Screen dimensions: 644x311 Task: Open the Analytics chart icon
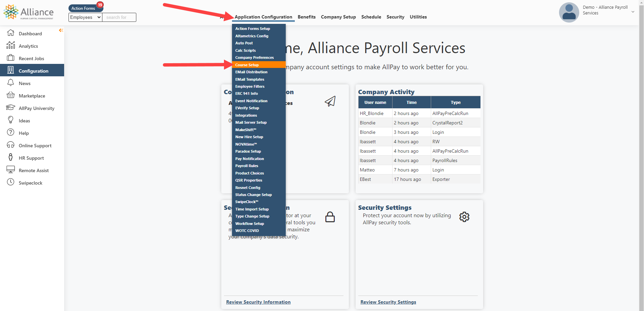(x=11, y=45)
